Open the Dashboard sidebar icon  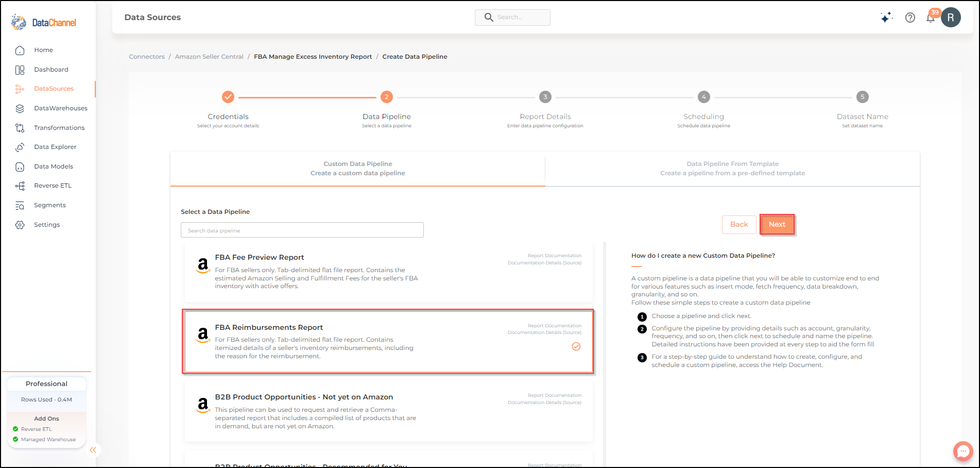tap(20, 70)
